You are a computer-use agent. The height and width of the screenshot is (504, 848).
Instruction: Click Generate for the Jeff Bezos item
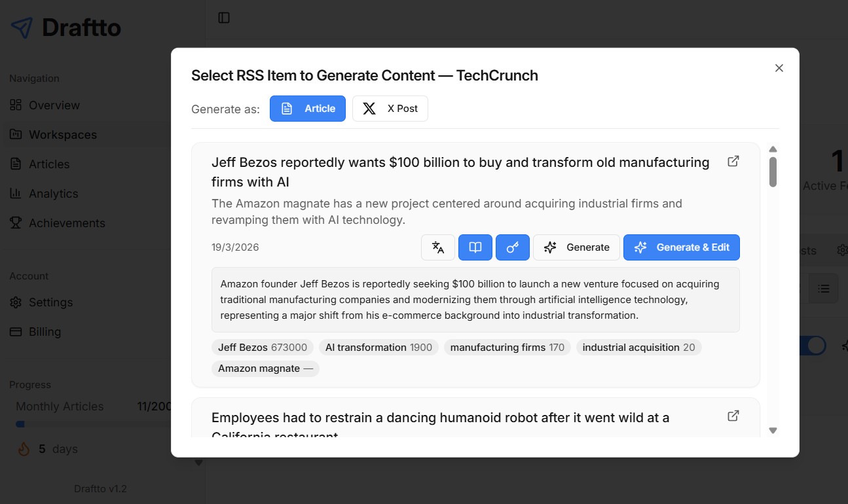[x=576, y=247]
